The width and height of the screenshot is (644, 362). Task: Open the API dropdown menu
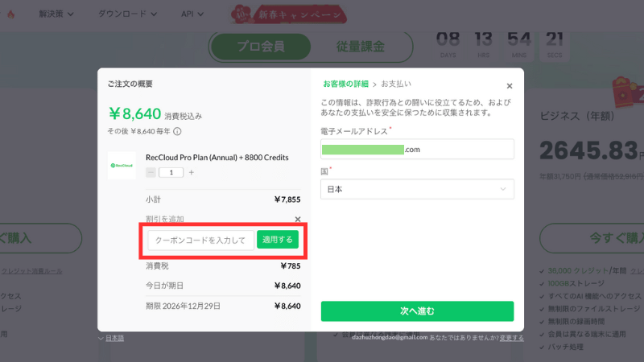(x=192, y=14)
